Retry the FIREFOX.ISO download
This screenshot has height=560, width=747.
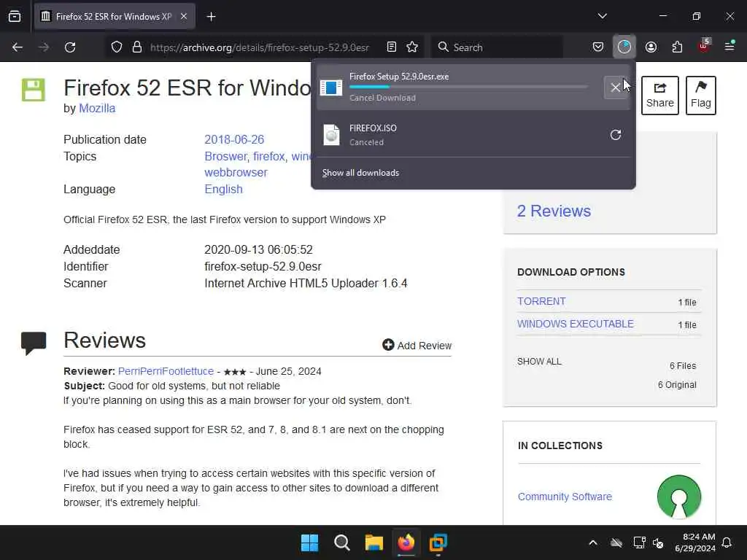coord(616,135)
